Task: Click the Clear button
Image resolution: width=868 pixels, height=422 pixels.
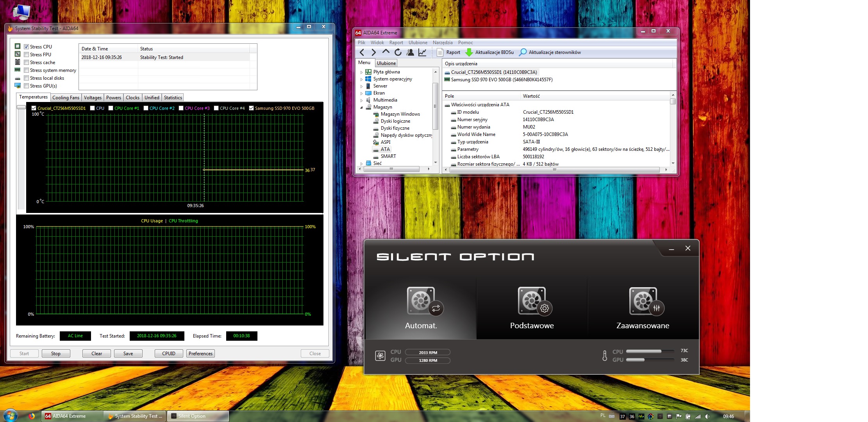Action: point(96,354)
